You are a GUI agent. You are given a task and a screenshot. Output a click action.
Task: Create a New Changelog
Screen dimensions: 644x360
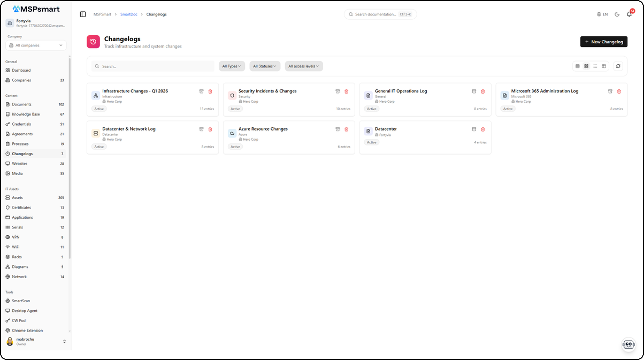point(604,41)
